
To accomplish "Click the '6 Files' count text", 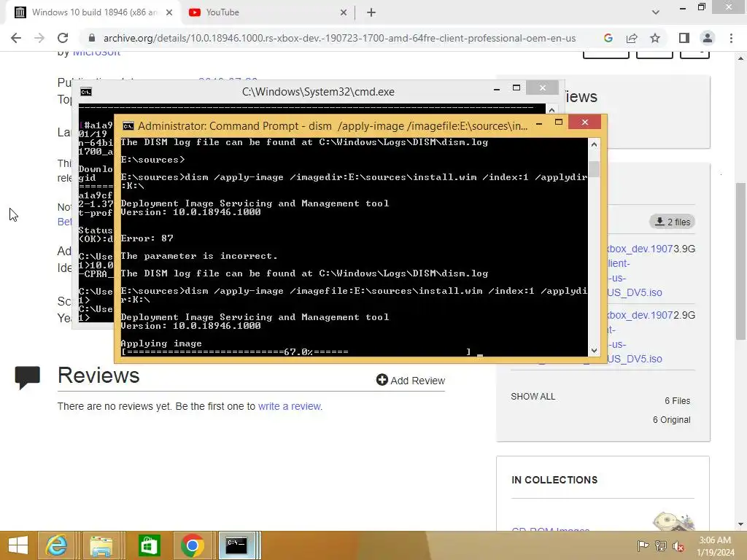I will (x=678, y=401).
